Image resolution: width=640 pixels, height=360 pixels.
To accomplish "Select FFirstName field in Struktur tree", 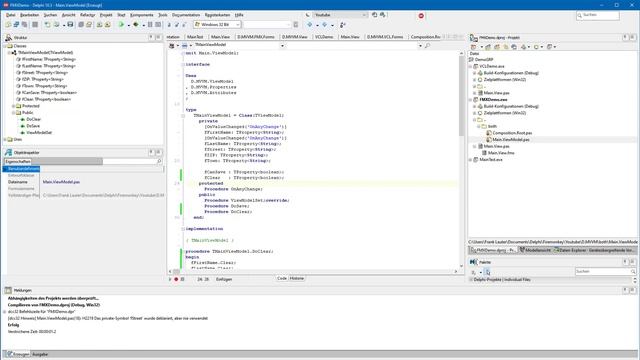I will 49,59.
